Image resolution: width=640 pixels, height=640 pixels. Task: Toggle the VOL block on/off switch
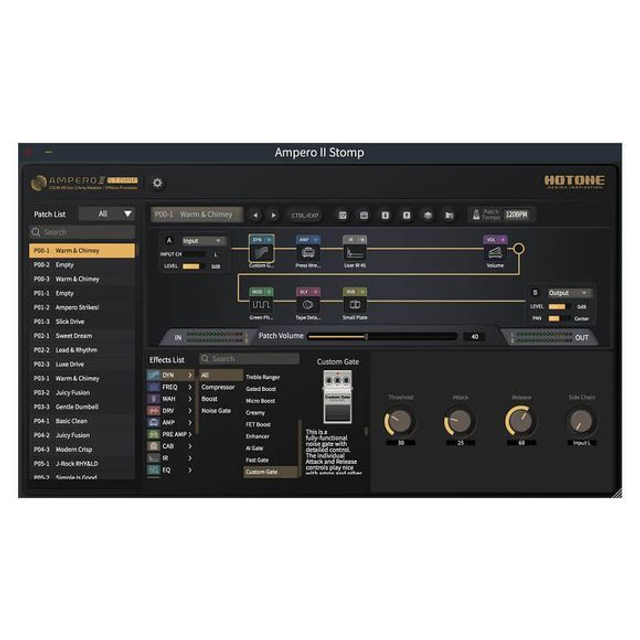502,240
